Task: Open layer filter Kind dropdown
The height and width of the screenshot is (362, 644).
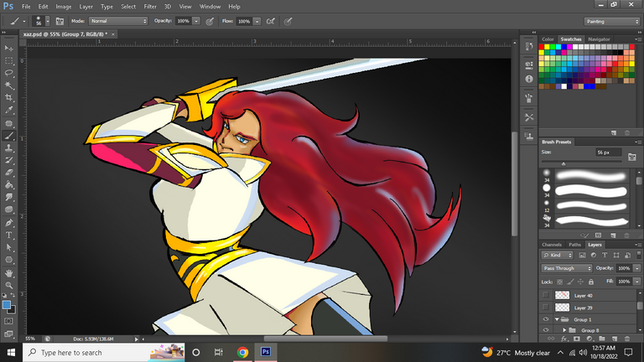Action: [557, 256]
